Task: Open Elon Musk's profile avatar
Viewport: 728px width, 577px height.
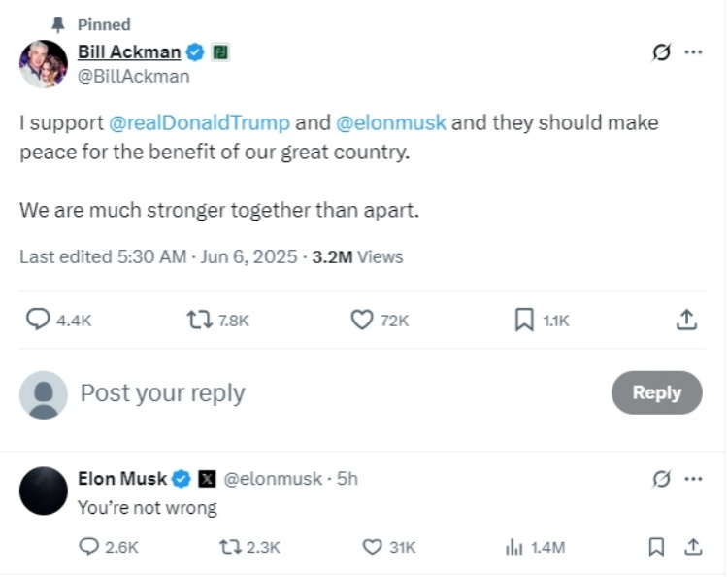Action: pyautogui.click(x=43, y=491)
